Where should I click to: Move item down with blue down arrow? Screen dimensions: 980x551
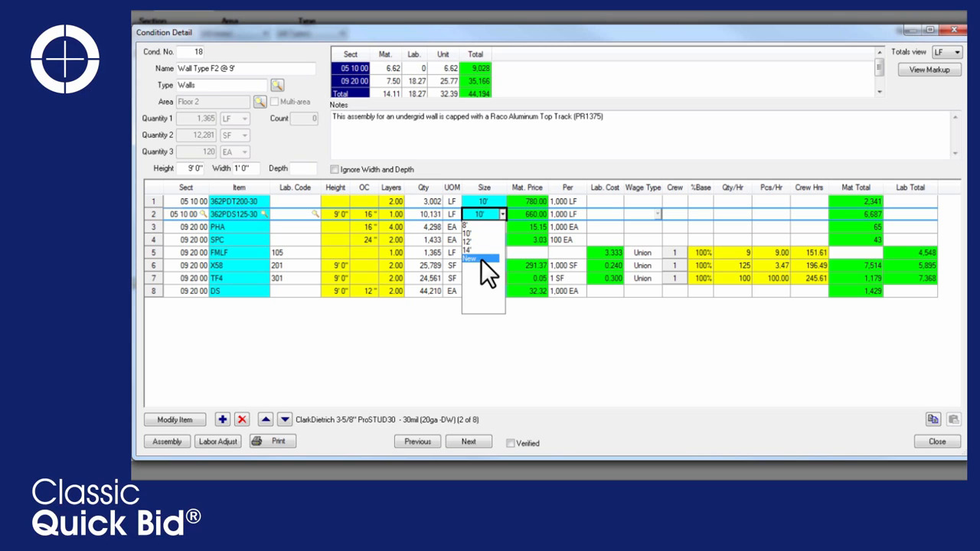285,419
